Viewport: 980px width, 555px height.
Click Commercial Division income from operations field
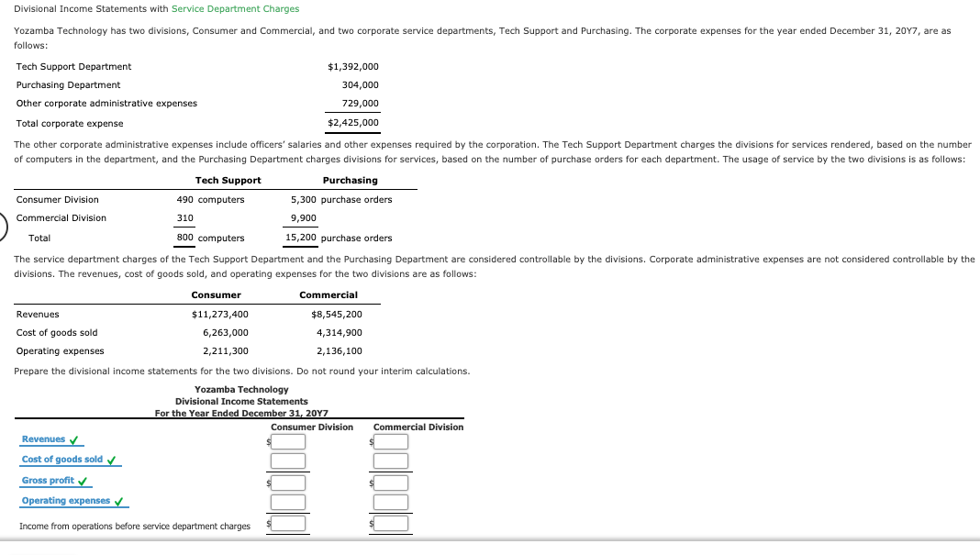[x=392, y=522]
